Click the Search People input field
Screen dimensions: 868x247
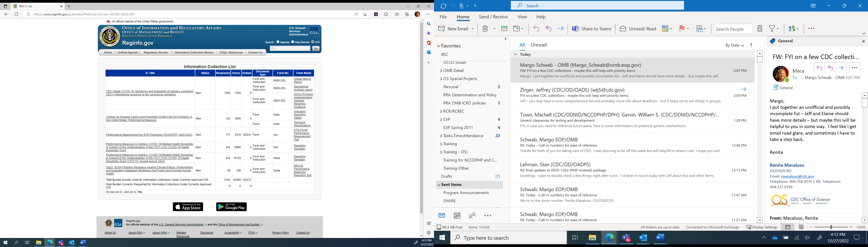(733, 29)
